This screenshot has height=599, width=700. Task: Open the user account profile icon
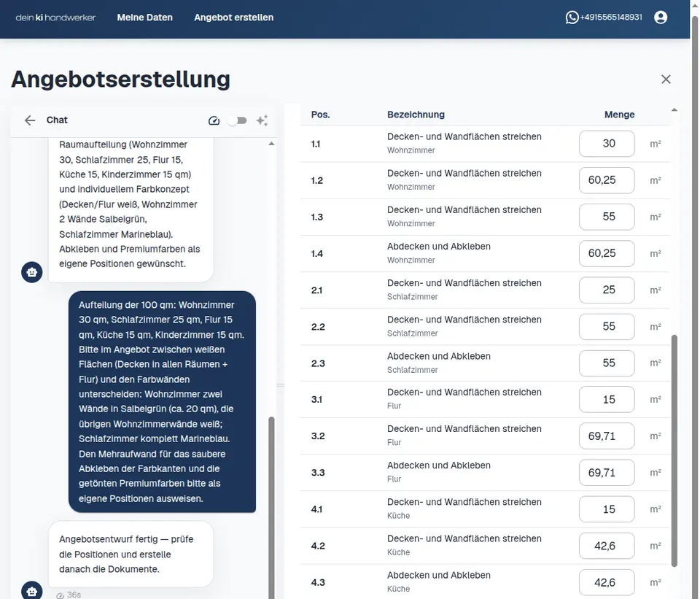[661, 18]
